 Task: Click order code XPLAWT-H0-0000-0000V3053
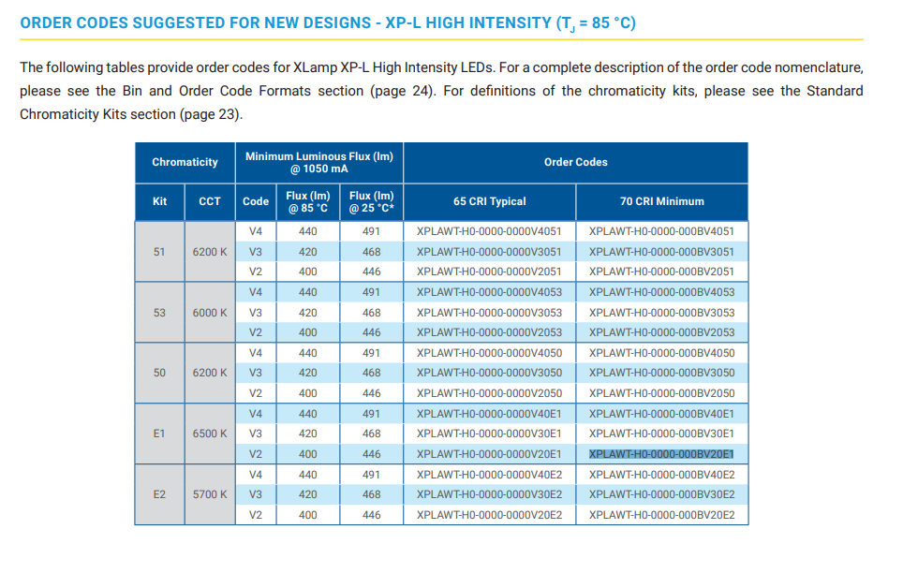489,313
